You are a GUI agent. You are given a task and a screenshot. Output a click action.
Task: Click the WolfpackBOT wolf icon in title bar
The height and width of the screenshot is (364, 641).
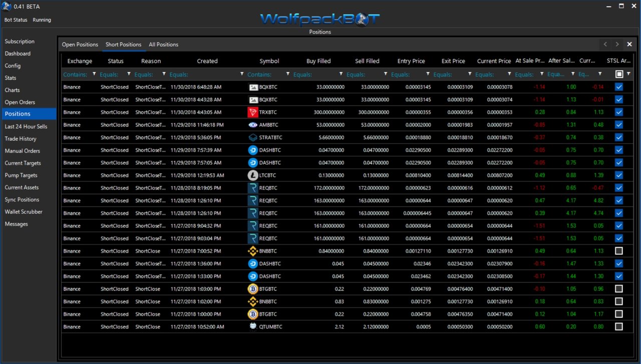7,7
